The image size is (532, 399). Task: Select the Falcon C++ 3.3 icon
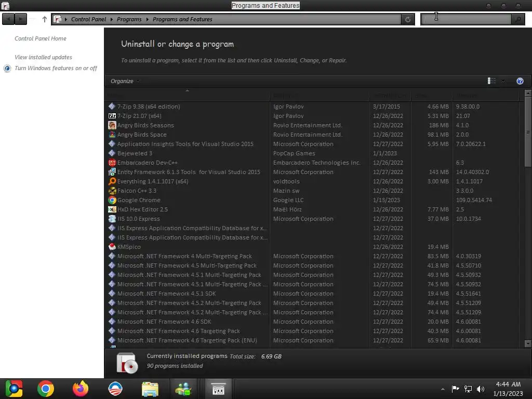pyautogui.click(x=112, y=191)
